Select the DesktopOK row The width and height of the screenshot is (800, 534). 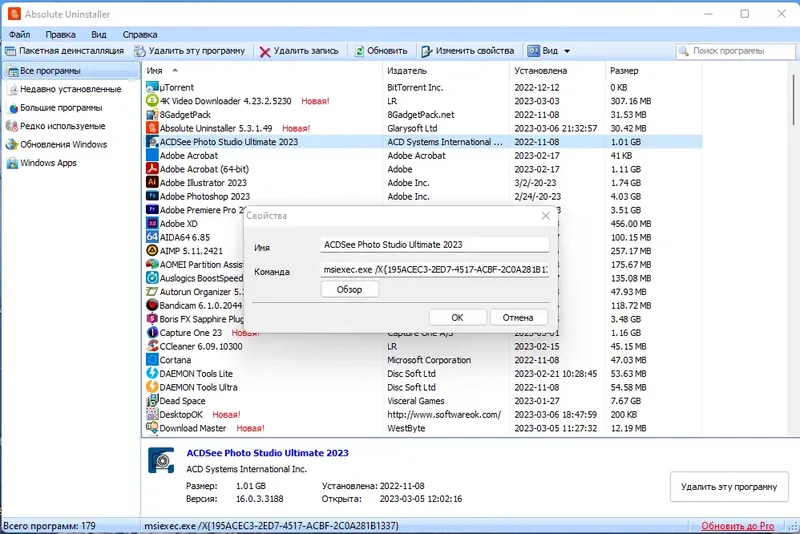click(423, 415)
